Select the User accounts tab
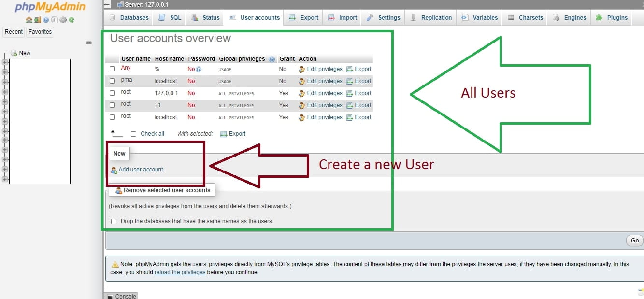644x299 pixels. pyautogui.click(x=254, y=18)
